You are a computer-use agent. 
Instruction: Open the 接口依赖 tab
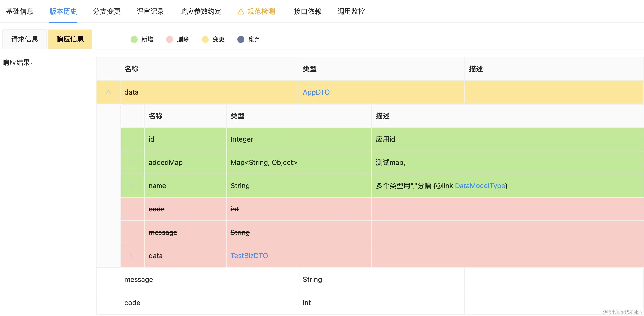click(307, 12)
